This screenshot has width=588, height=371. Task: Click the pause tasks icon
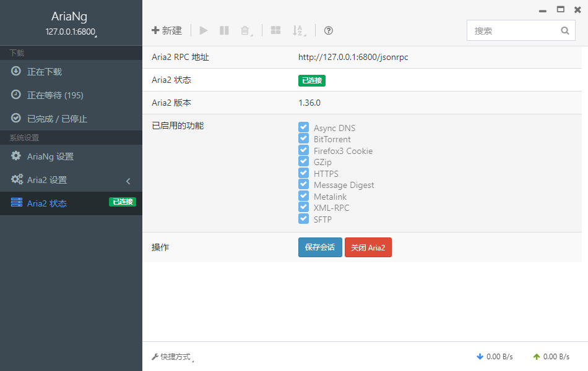tap(224, 30)
